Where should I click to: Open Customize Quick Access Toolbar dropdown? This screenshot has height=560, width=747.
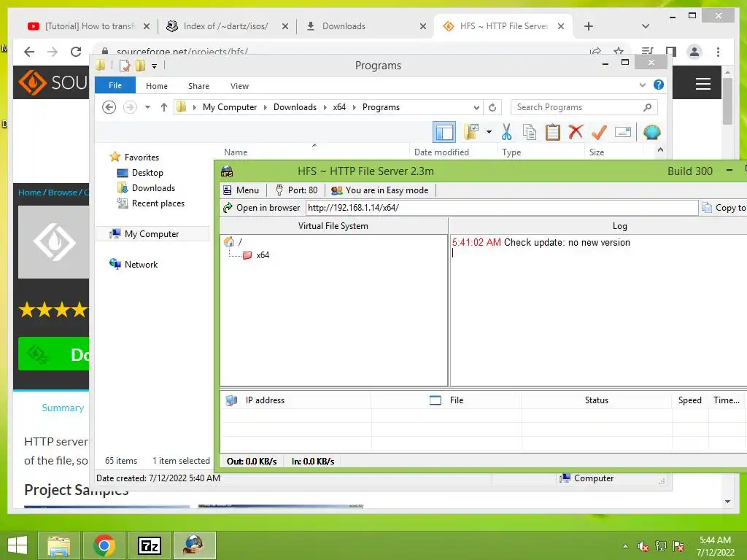[x=154, y=66]
